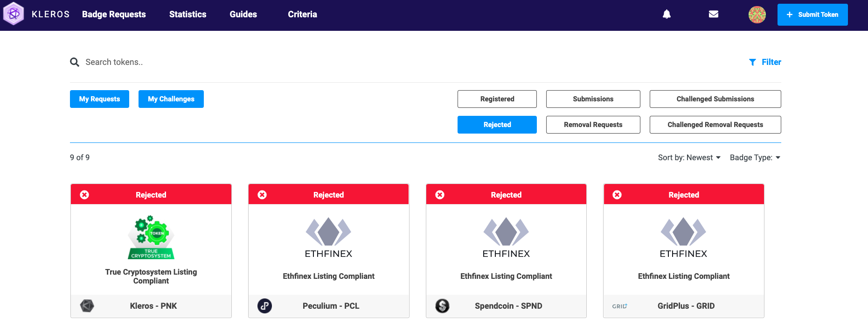Image resolution: width=868 pixels, height=326 pixels.
Task: Open the Spendcoin - SPND token link
Action: [x=508, y=306]
